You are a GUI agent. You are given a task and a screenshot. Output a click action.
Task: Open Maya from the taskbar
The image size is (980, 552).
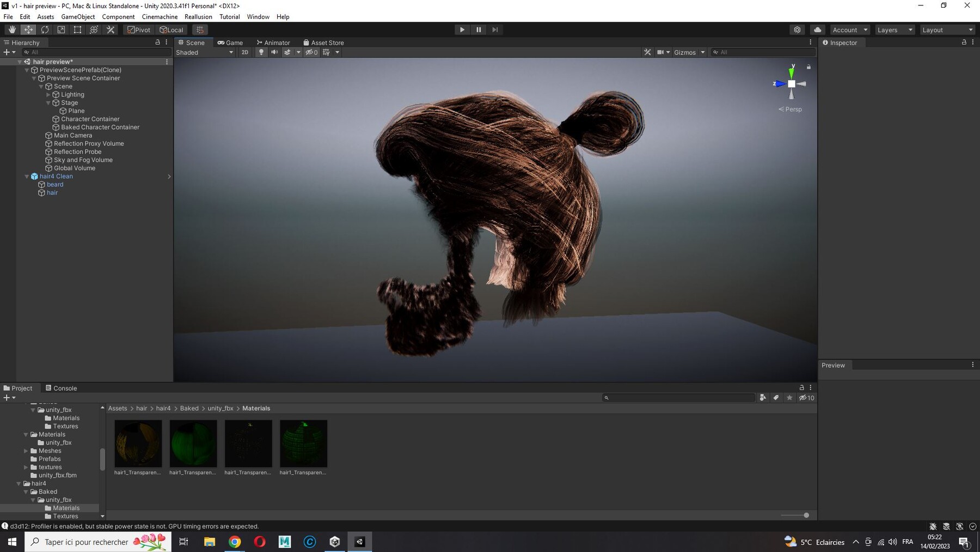[285, 542]
